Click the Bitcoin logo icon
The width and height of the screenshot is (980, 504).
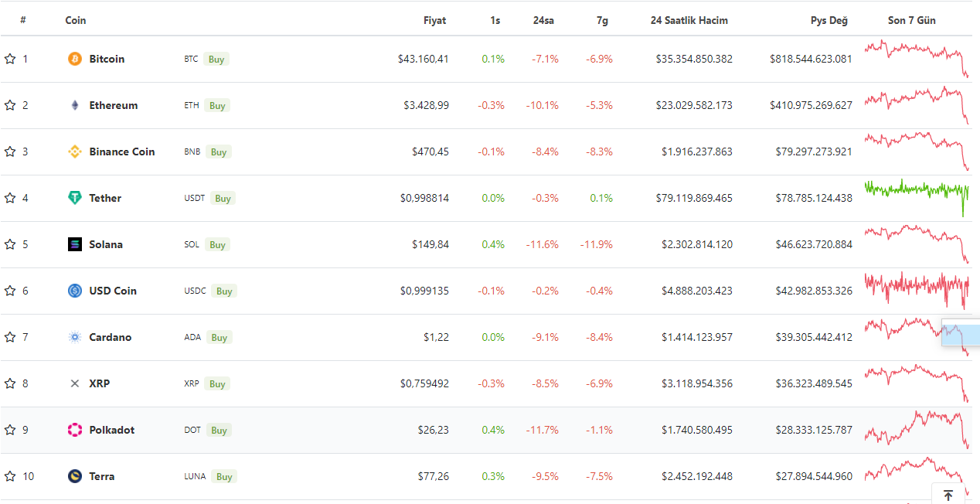tap(75, 59)
